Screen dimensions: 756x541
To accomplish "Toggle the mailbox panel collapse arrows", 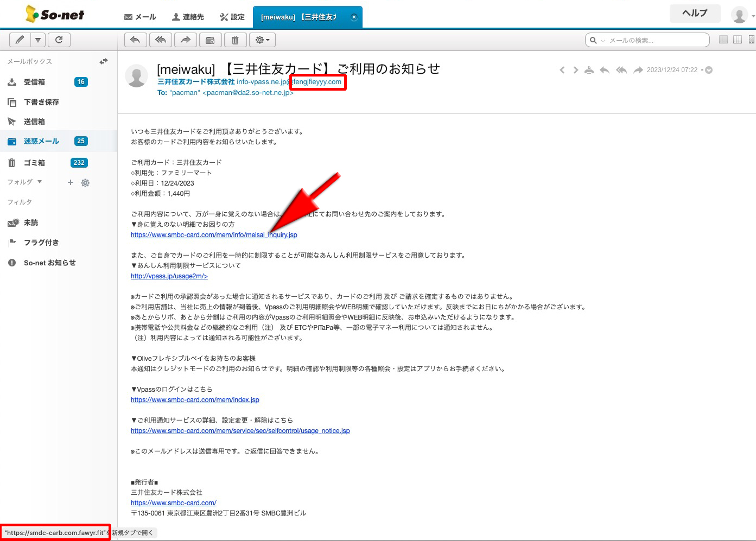I will [104, 61].
